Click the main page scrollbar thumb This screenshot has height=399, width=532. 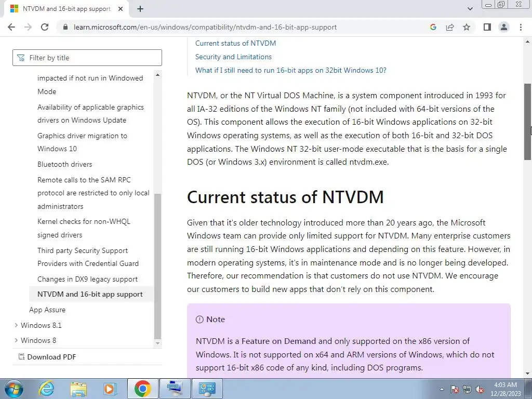(x=528, y=122)
